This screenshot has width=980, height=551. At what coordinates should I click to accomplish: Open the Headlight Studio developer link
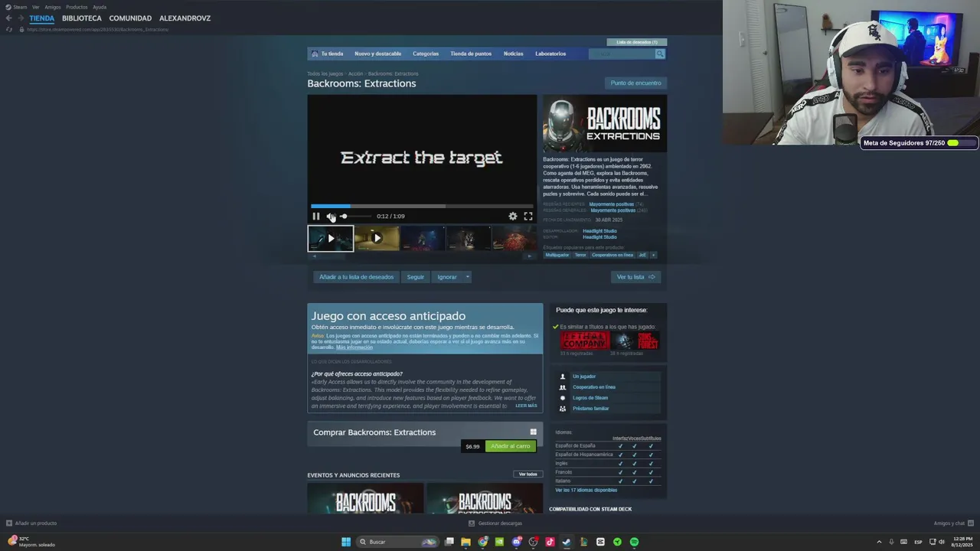(x=599, y=231)
